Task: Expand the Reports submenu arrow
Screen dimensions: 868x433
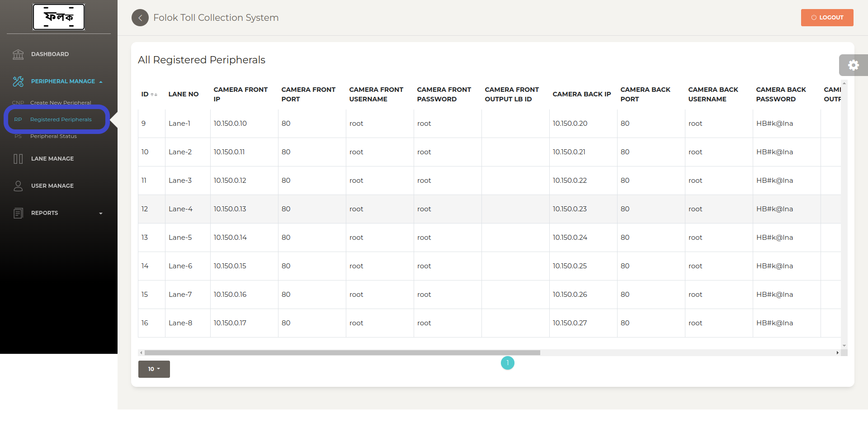Action: (101, 214)
